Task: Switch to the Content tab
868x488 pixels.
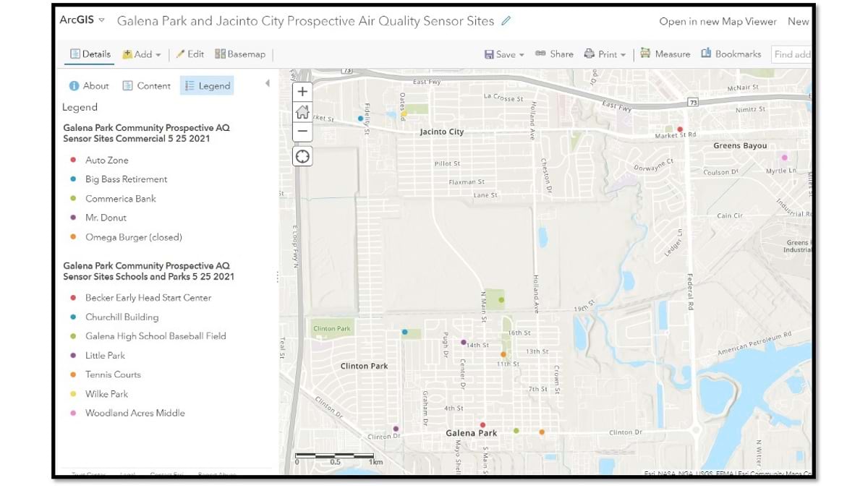Action: (146, 86)
